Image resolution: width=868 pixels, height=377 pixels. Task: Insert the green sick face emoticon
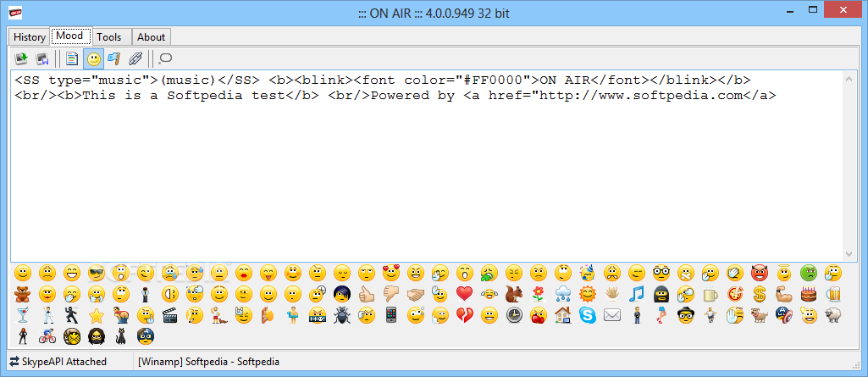coord(808,273)
